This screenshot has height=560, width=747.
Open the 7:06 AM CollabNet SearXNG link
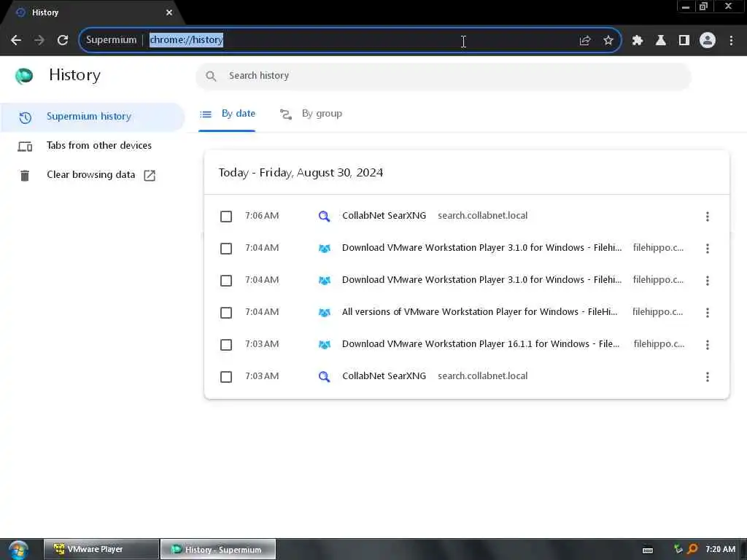point(384,216)
